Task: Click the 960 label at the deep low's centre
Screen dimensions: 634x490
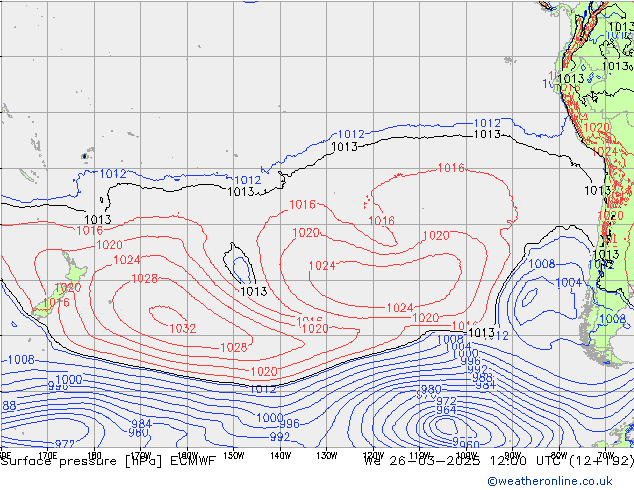Action: tap(469, 445)
